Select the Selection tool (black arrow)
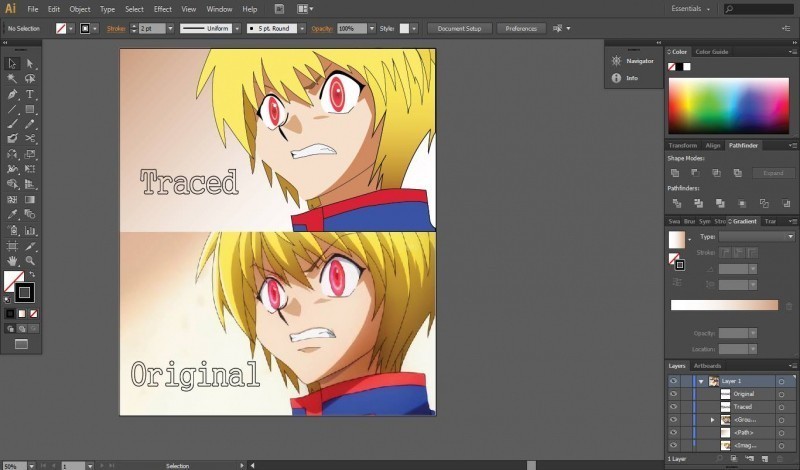 tap(12, 63)
